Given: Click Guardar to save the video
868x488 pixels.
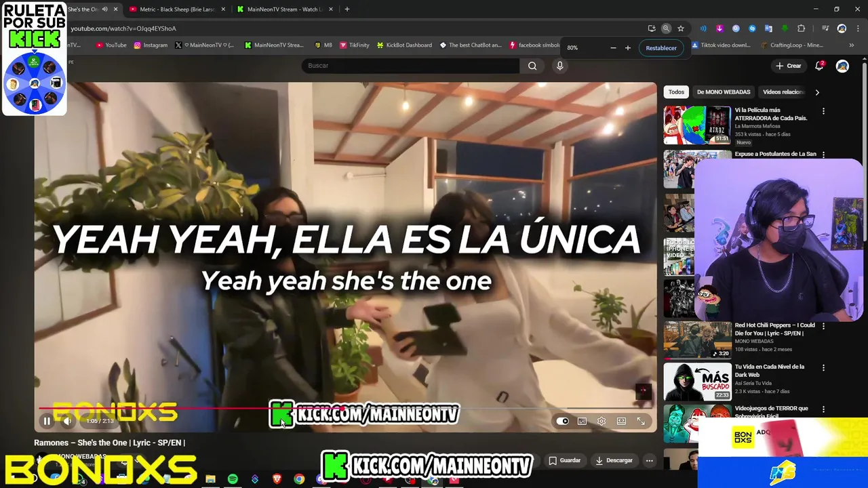Looking at the screenshot, I should click(564, 460).
